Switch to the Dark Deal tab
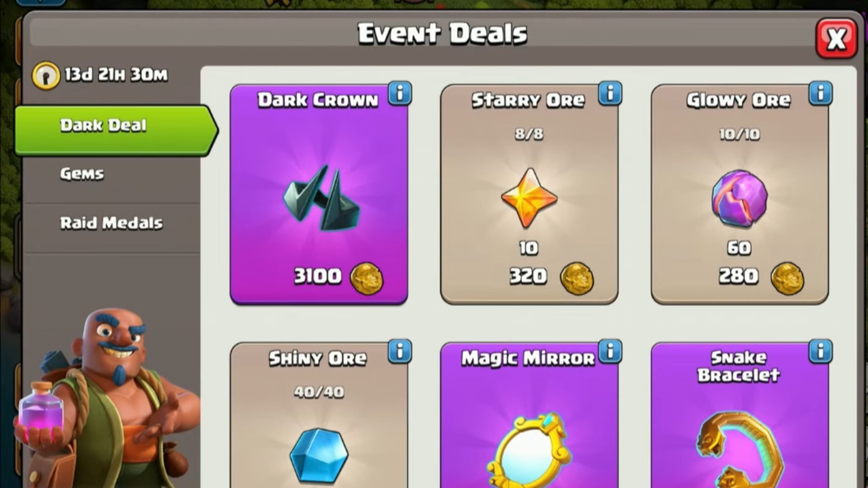 click(x=116, y=130)
